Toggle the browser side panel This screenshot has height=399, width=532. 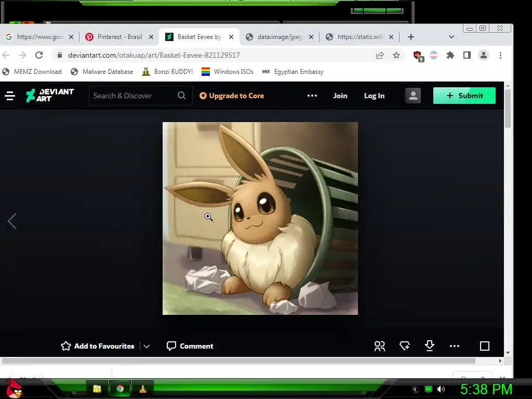[467, 55]
